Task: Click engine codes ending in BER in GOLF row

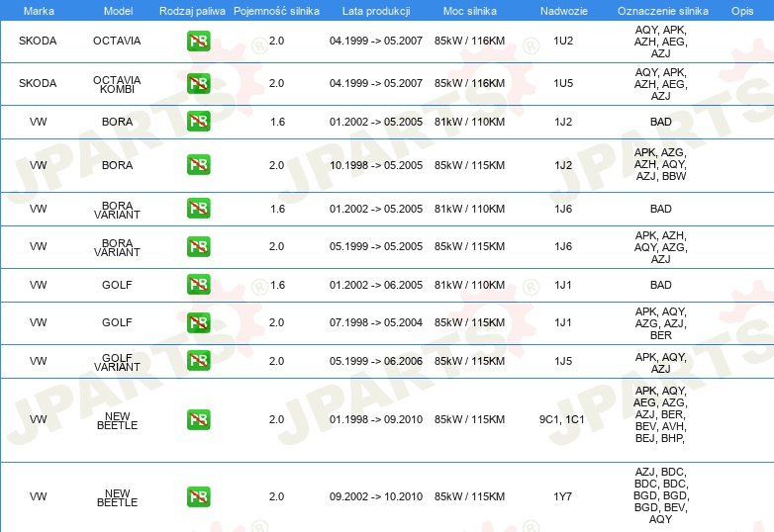Action: click(661, 323)
